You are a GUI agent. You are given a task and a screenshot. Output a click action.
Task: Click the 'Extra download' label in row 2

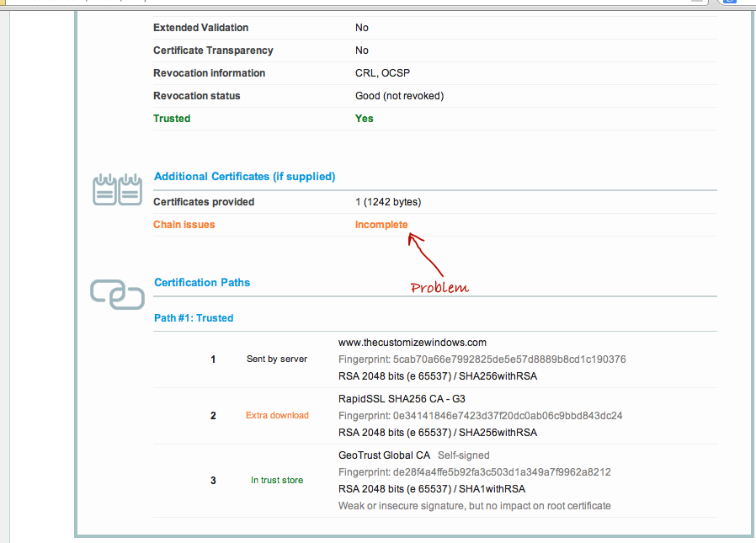277,415
